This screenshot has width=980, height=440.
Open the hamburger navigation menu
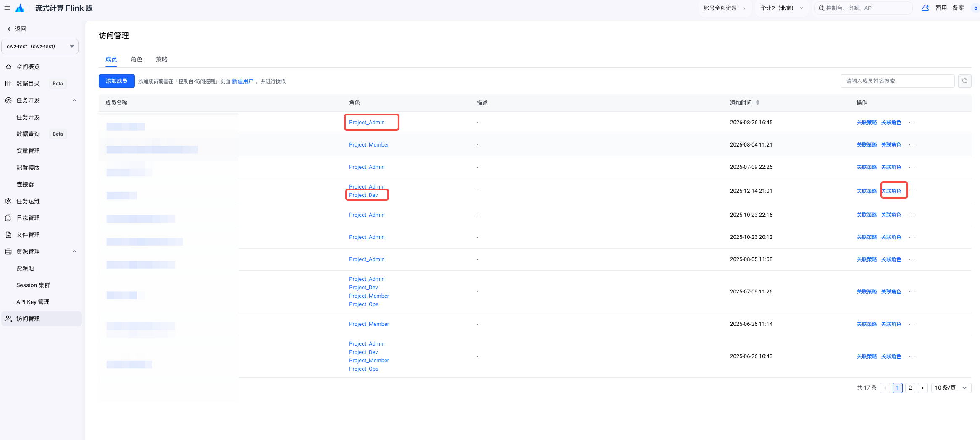click(x=7, y=8)
